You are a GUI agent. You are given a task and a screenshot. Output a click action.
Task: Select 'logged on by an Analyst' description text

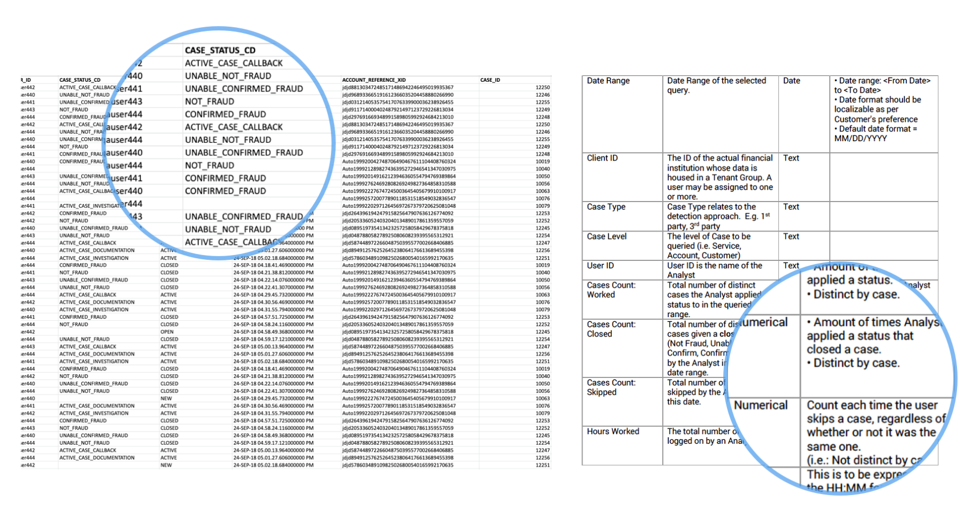pyautogui.click(x=706, y=441)
